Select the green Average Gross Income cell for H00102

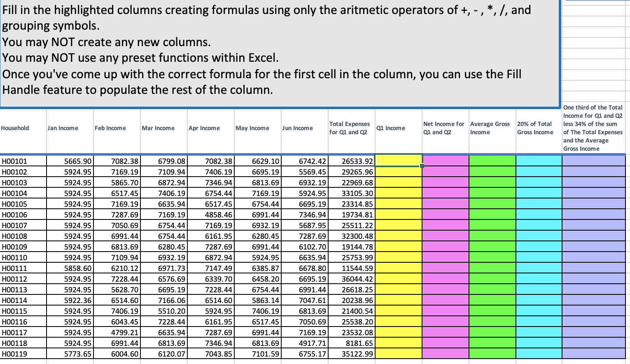tap(492, 172)
